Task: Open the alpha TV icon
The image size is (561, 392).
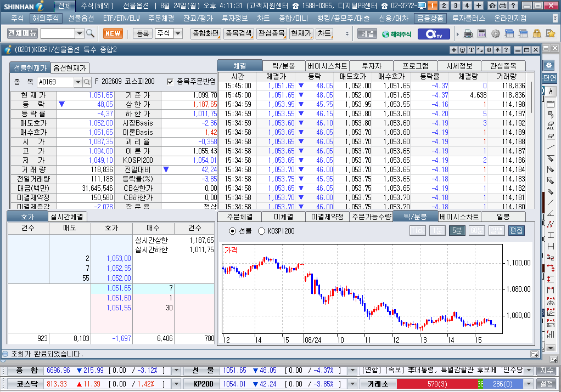Action: click(434, 34)
